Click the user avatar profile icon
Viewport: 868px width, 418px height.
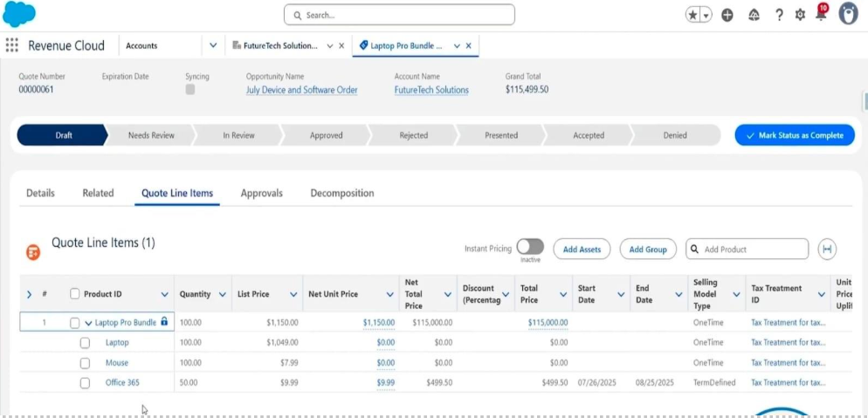tap(848, 15)
